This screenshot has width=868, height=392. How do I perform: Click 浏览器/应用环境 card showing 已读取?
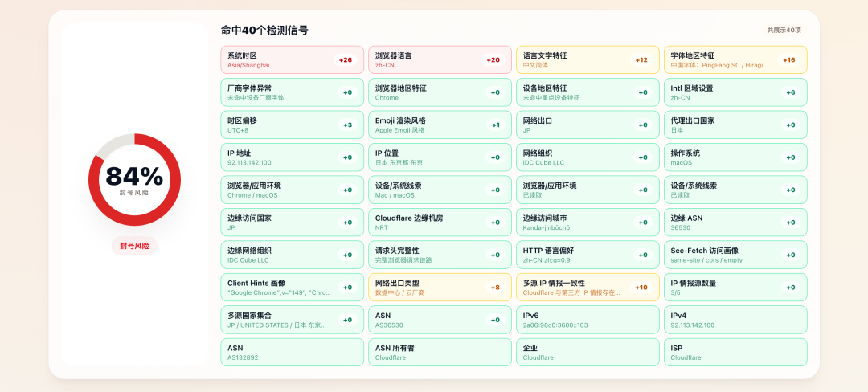tap(588, 190)
